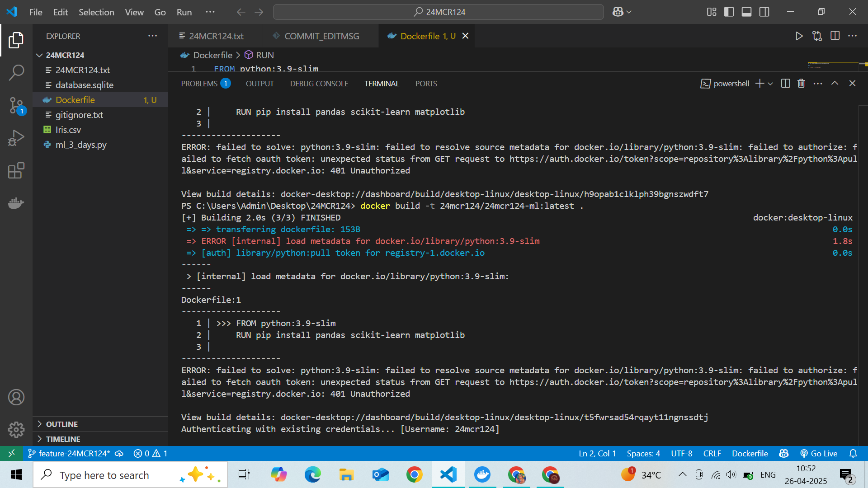Viewport: 868px width, 488px height.
Task: Open the File menu
Action: coord(35,12)
